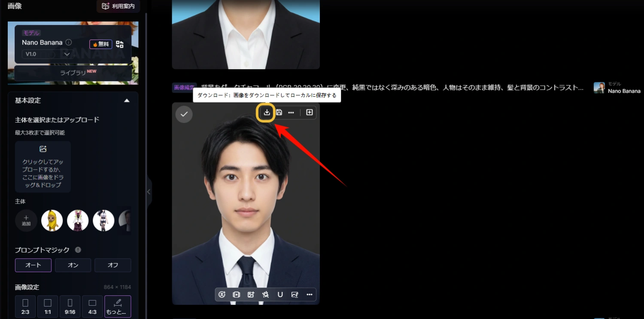Click the model swap icon next to 無料 badge
The image size is (644, 319).
pos(119,44)
